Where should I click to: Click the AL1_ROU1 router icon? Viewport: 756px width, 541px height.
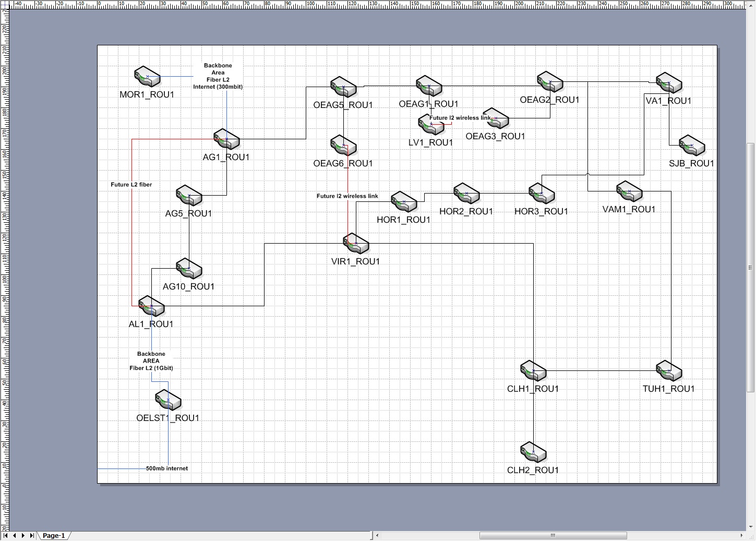pyautogui.click(x=150, y=306)
